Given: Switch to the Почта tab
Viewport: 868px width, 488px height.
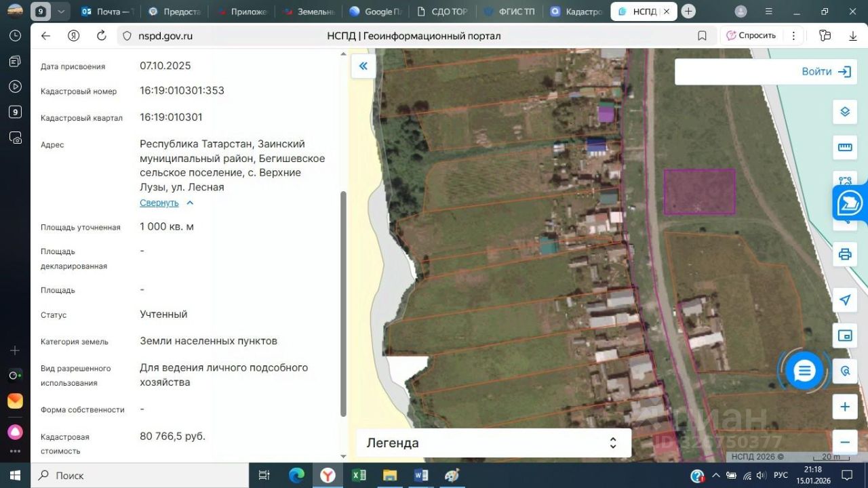Looking at the screenshot, I should [108, 12].
